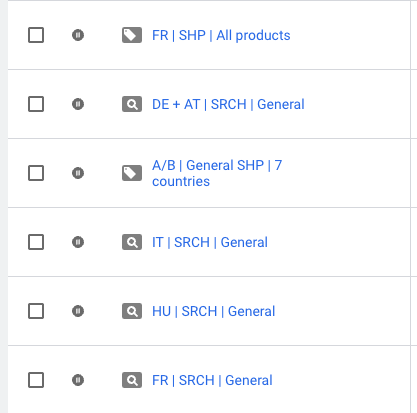Click search magnifier icon of HU | SRCH | General
Screen dimensions: 417x413
click(132, 311)
